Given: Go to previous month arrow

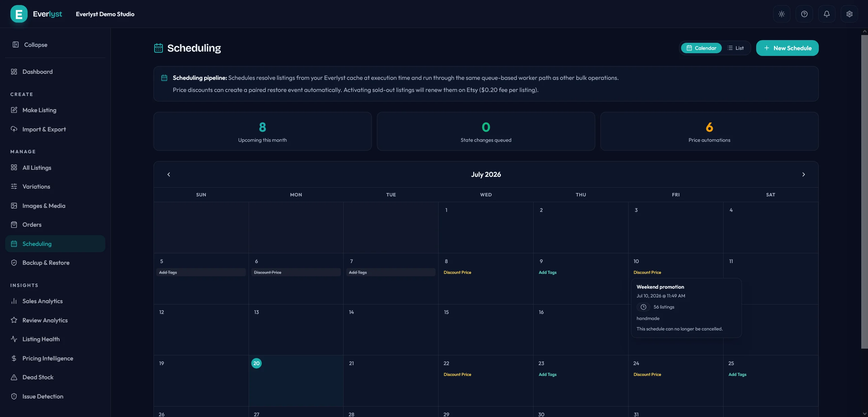Looking at the screenshot, I should pyautogui.click(x=169, y=174).
